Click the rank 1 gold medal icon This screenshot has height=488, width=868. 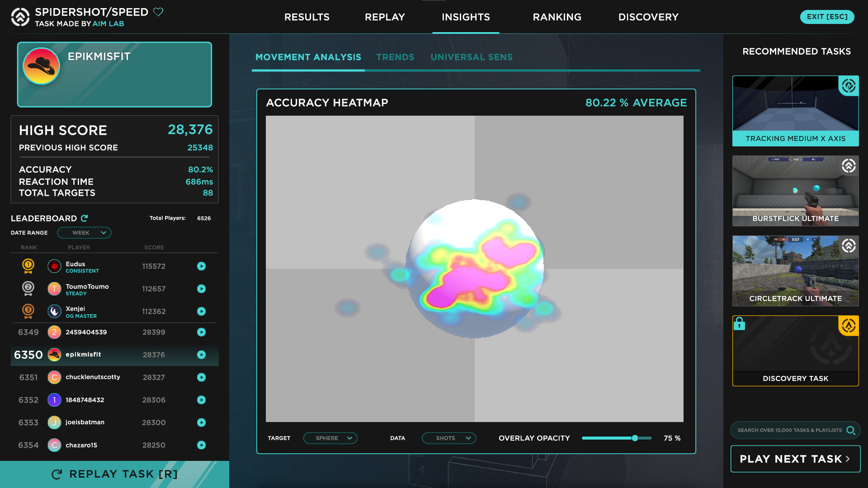pos(28,266)
